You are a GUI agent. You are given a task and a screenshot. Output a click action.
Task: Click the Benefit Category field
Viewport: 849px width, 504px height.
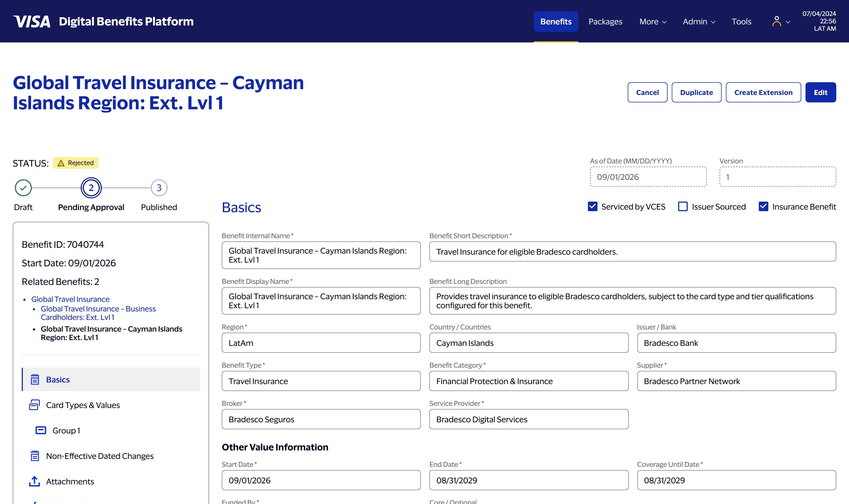pyautogui.click(x=529, y=381)
